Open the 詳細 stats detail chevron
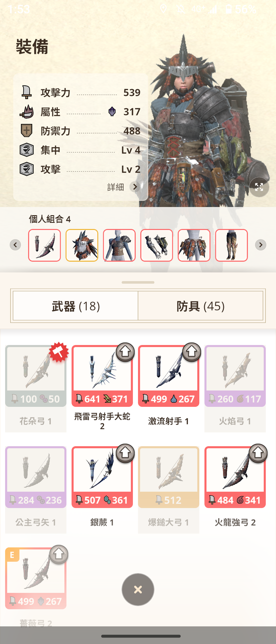The height and width of the screenshot is (644, 276). (x=135, y=187)
